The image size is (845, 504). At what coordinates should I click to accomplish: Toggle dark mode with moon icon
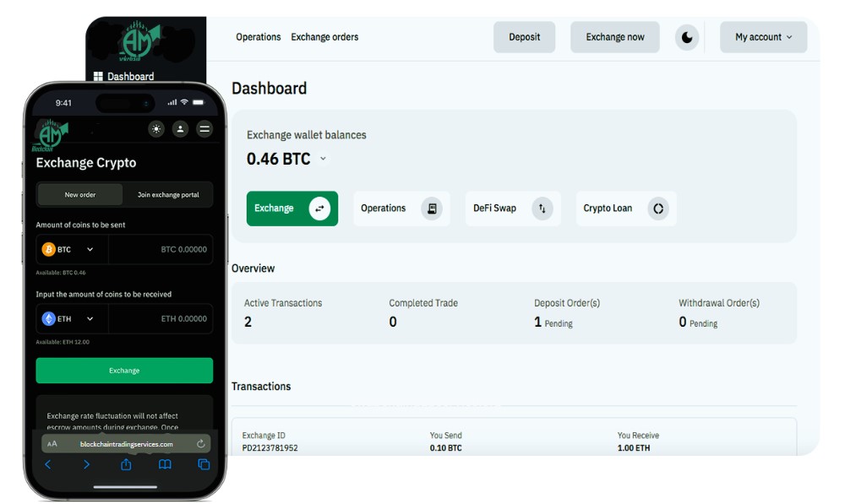point(687,37)
